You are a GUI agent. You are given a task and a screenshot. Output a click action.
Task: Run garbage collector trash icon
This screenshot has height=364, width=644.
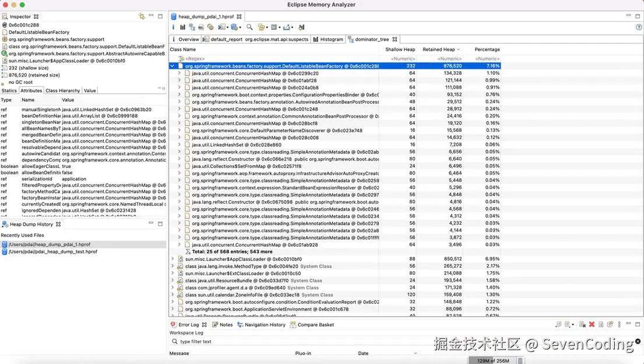tap(520, 360)
